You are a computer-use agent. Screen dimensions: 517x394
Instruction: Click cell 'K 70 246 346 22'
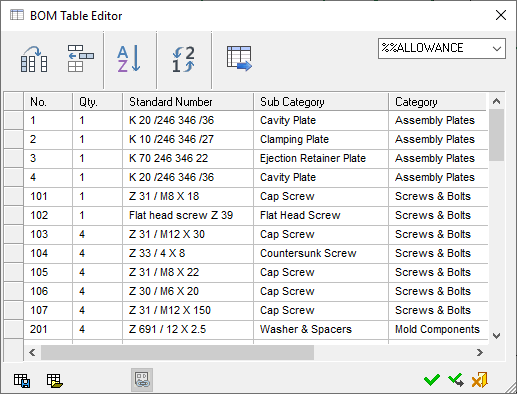pos(188,158)
